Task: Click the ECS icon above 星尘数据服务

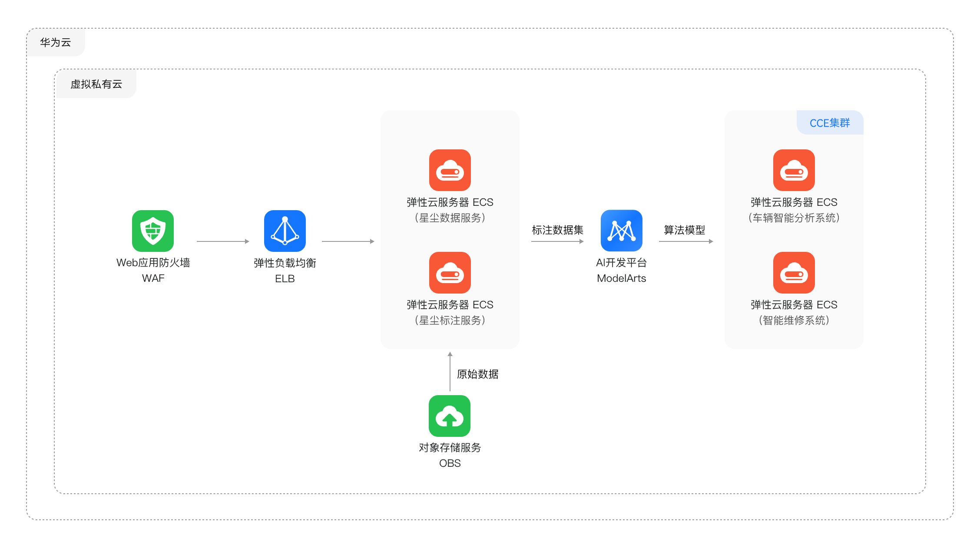Action: tap(450, 170)
